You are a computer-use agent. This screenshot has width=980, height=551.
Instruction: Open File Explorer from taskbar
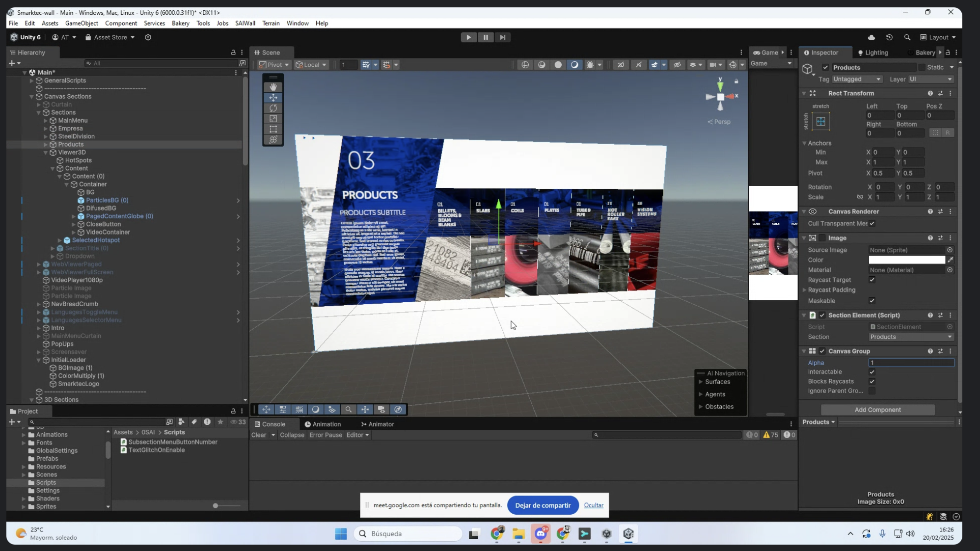coord(518,534)
